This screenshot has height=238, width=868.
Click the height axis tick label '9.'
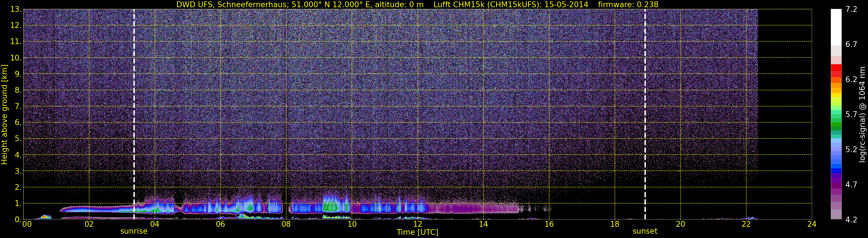[18, 74]
